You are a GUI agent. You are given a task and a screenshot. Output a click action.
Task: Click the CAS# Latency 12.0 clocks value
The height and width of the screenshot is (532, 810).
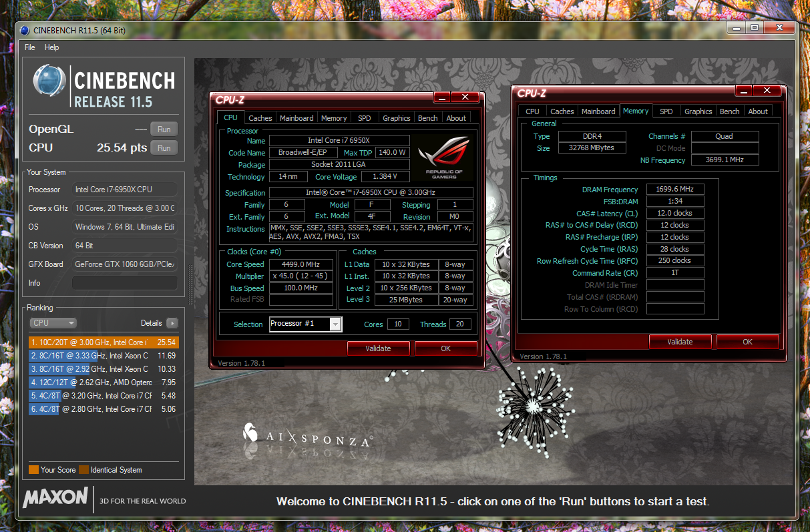[675, 214]
